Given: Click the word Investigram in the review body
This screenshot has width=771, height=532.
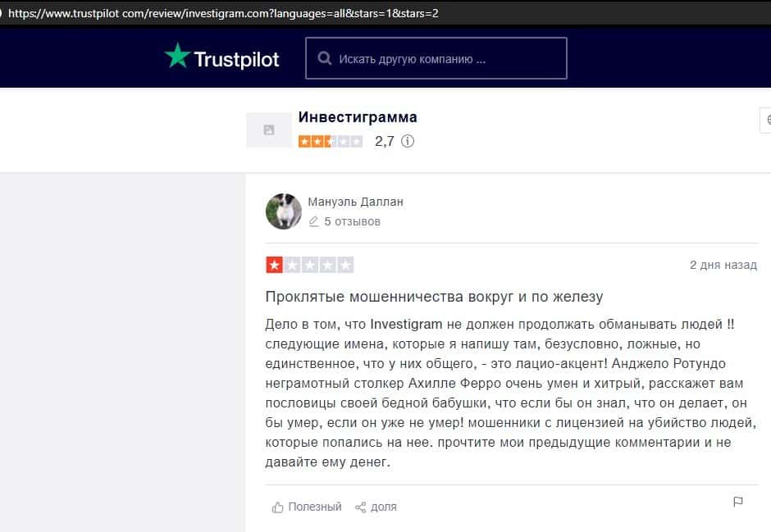Looking at the screenshot, I should [x=406, y=325].
